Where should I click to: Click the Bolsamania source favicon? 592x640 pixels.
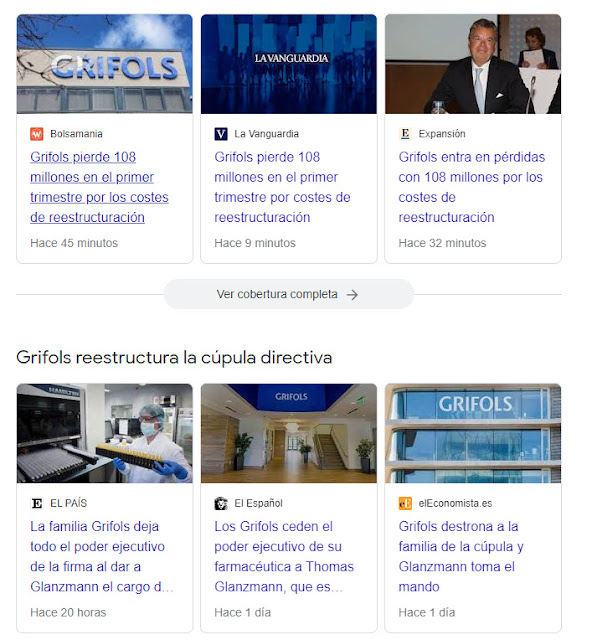tap(37, 134)
